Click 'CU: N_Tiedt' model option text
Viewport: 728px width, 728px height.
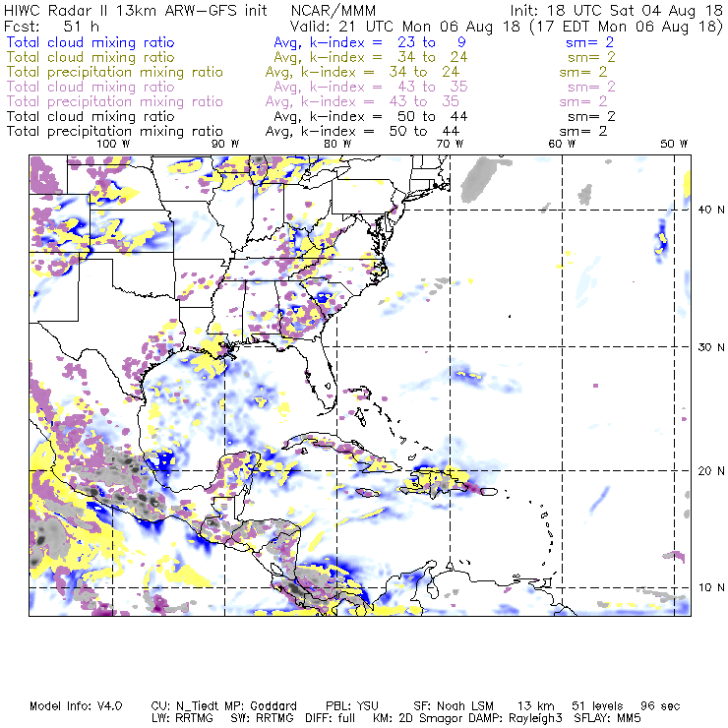184,706
